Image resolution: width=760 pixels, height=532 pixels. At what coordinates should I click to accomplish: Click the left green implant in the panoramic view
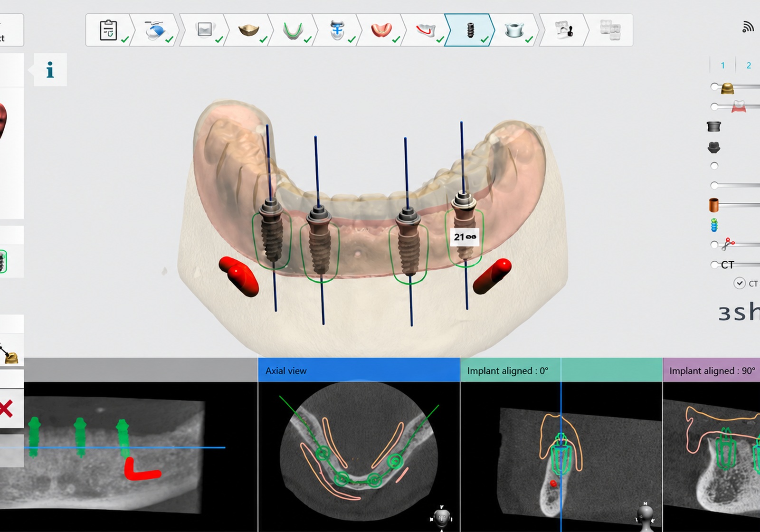point(34,437)
